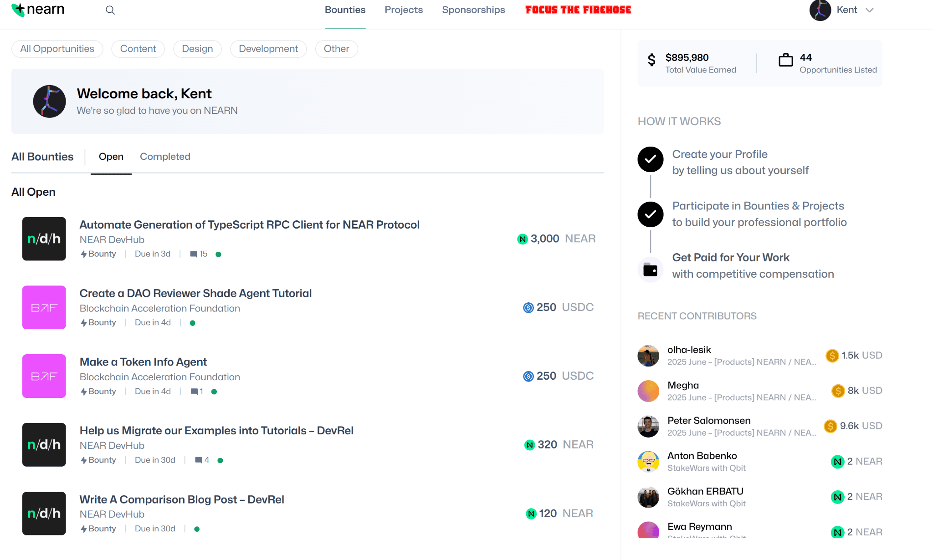Click Gökhan ERBATU's avatar
This screenshot has width=933, height=560.
pyautogui.click(x=648, y=497)
